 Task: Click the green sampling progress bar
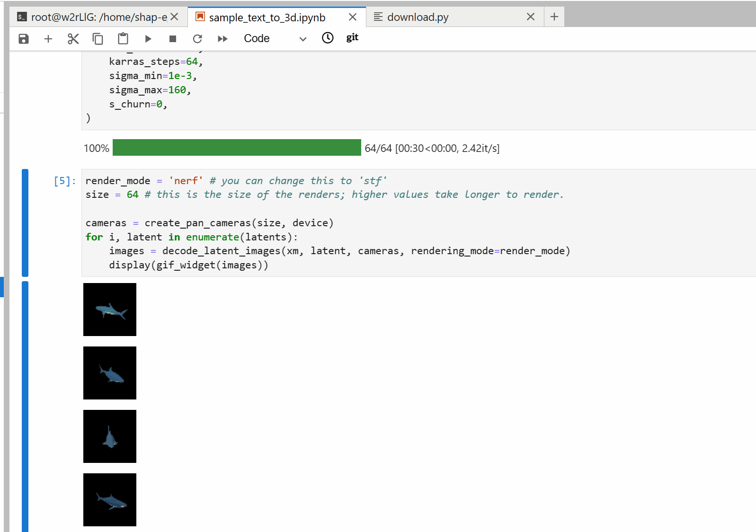[x=237, y=148]
